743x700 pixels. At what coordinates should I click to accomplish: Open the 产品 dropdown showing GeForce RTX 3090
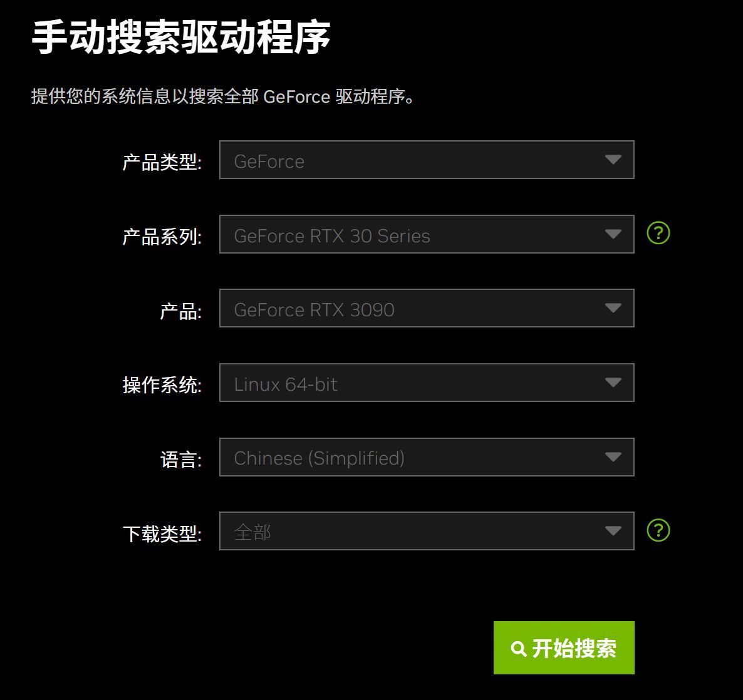[x=427, y=308]
